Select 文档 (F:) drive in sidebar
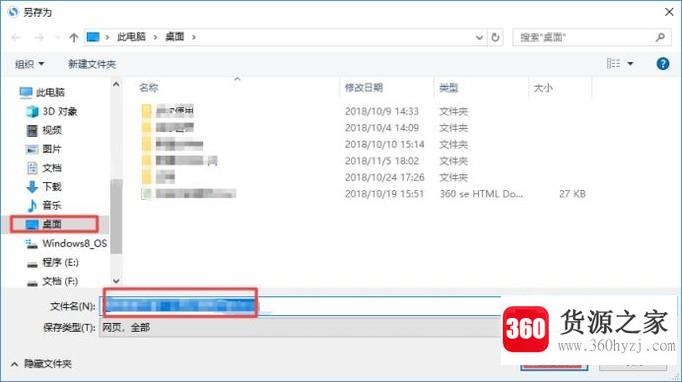This screenshot has width=682, height=382. [x=52, y=281]
